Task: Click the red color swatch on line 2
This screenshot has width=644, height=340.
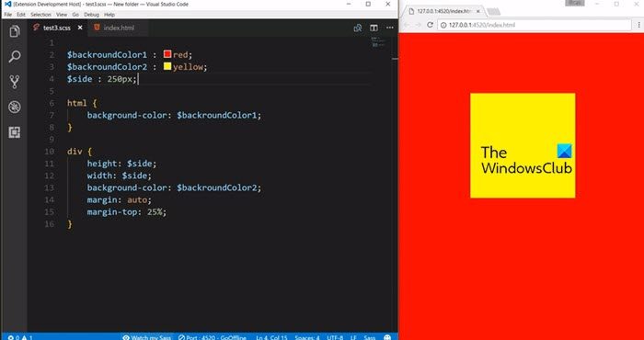Action: 167,54
